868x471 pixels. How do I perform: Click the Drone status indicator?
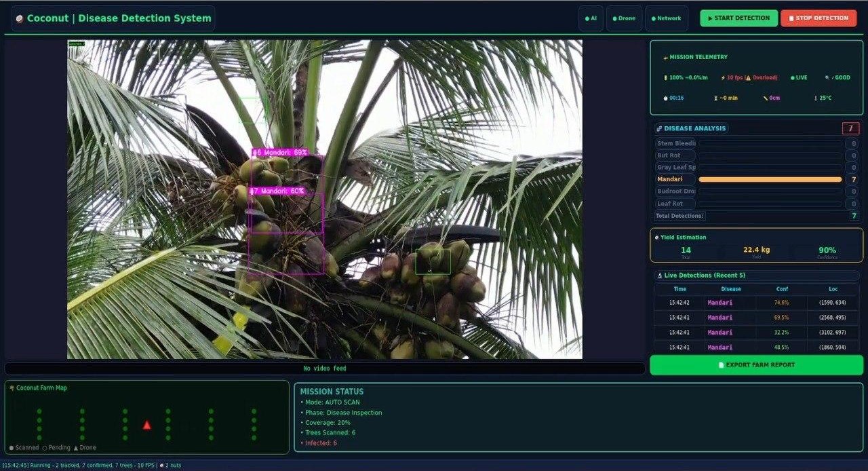(624, 18)
